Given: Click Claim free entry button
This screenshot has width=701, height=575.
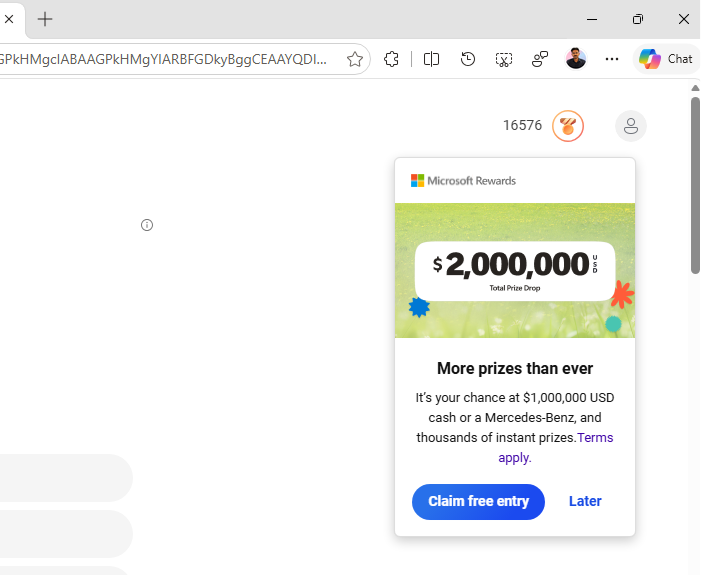Looking at the screenshot, I should 478,502.
